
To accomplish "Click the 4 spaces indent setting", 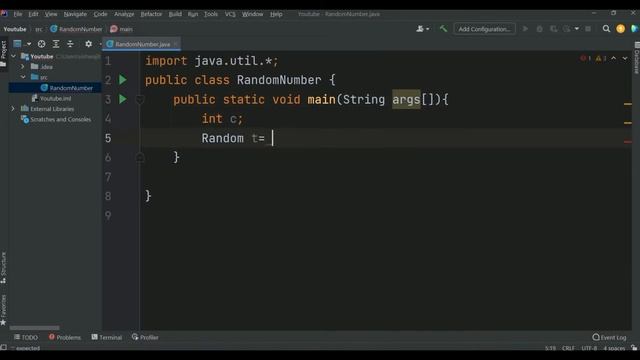I will [614, 348].
